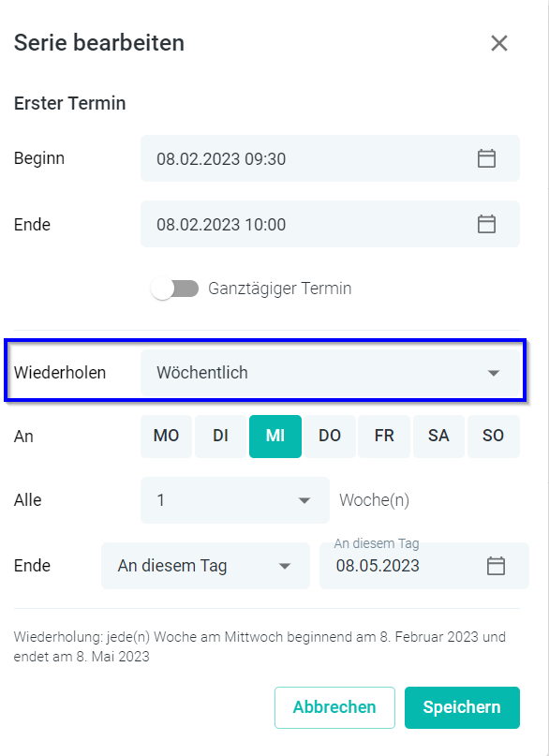The image size is (549, 756).
Task: Open calendar icon next to 08.05.2023
Action: (496, 566)
